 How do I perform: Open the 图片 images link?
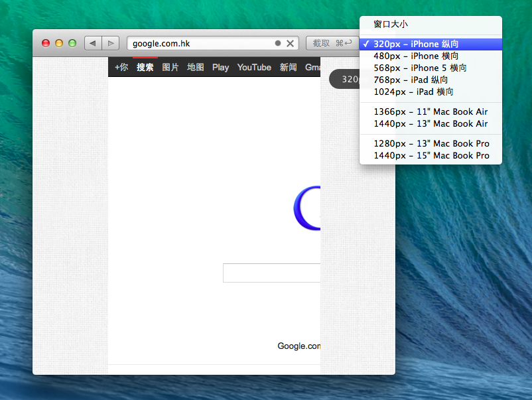tap(170, 67)
